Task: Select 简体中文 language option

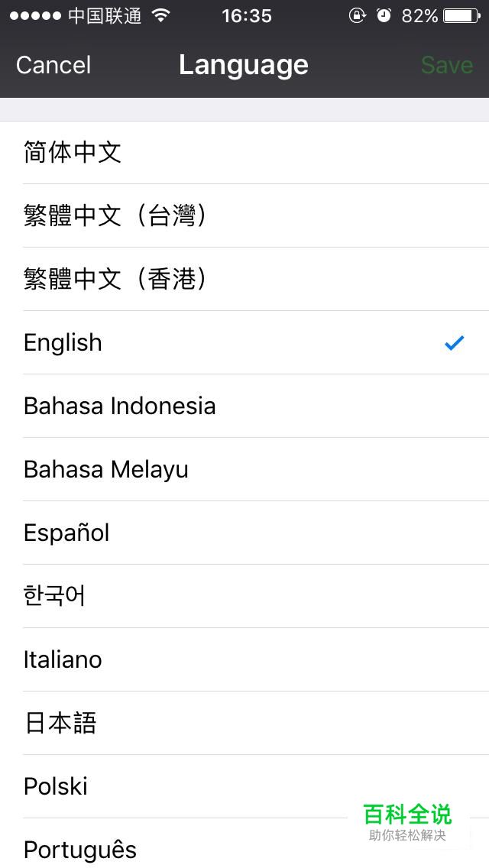Action: click(x=244, y=152)
